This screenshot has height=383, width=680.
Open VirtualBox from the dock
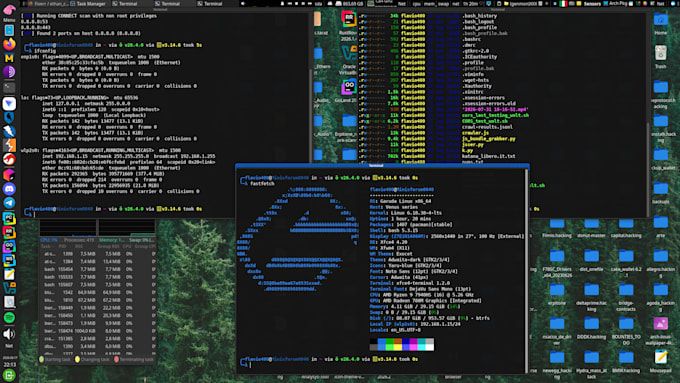pos(9,288)
